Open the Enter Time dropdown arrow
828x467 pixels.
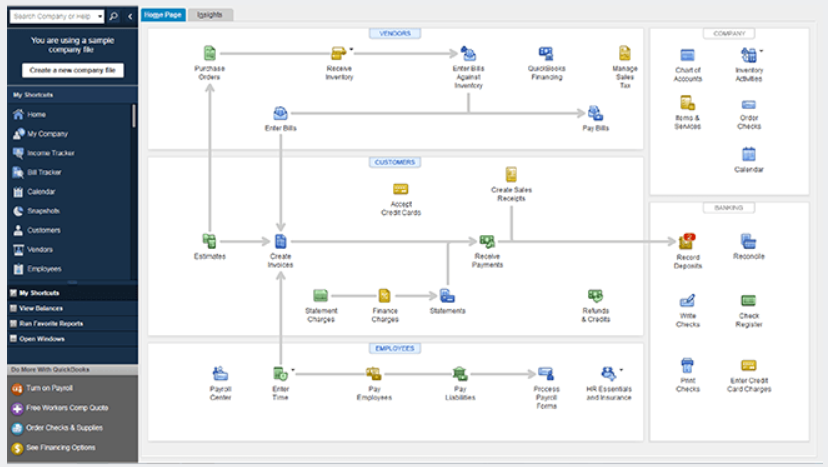pos(293,368)
